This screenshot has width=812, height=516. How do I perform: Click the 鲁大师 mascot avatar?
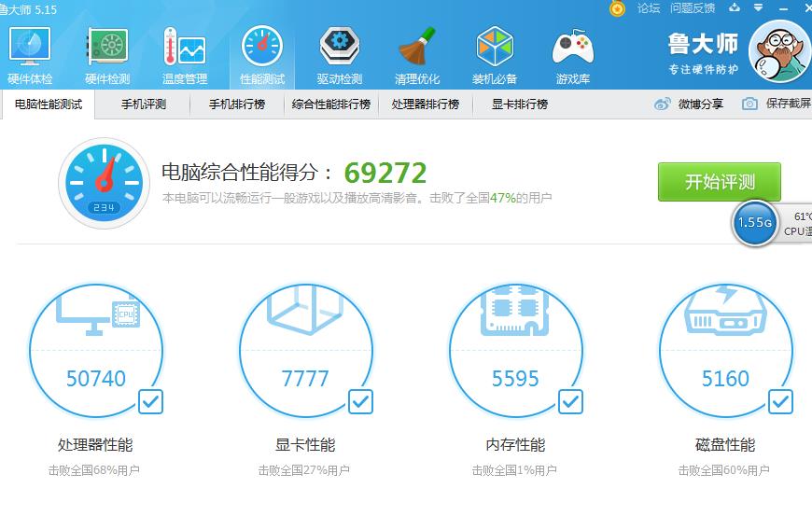point(780,51)
